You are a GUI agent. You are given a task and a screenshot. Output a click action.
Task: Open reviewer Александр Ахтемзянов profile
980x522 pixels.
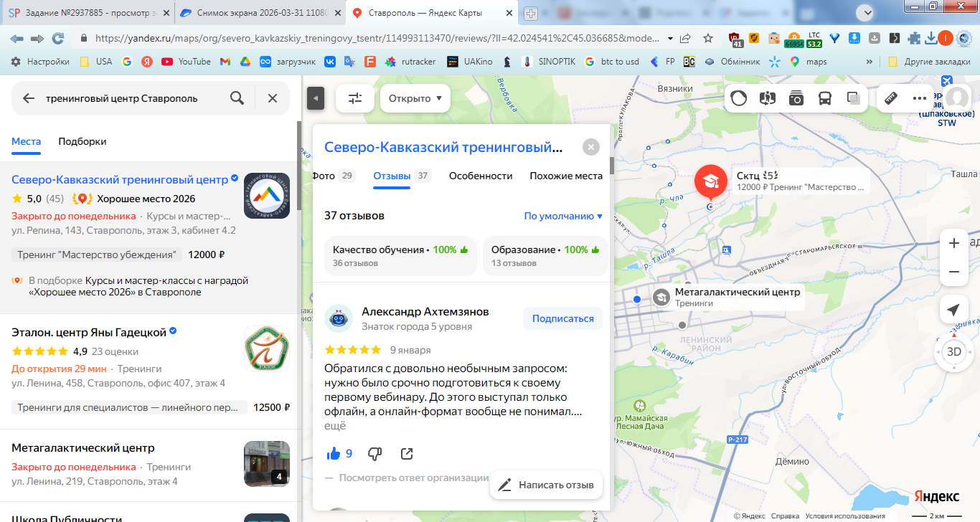[x=425, y=312]
